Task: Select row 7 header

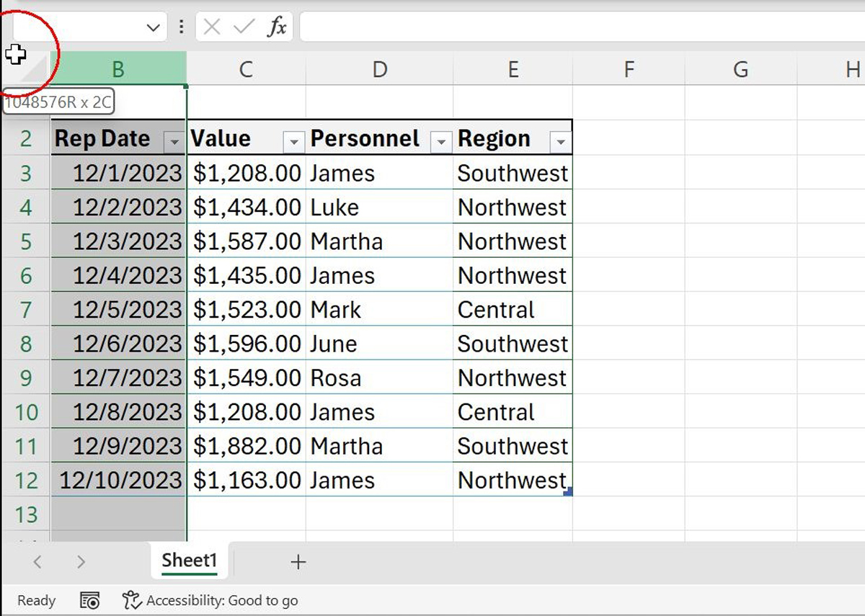Action: coord(25,309)
